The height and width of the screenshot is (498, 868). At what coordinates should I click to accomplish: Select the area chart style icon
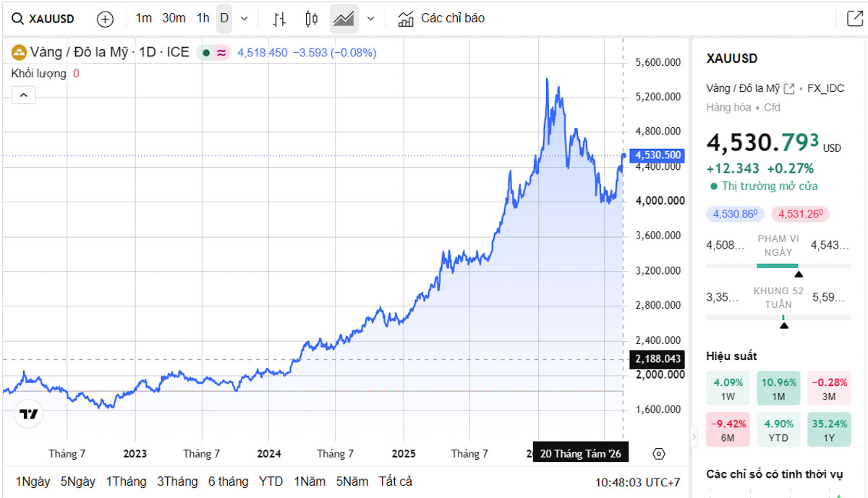click(344, 19)
